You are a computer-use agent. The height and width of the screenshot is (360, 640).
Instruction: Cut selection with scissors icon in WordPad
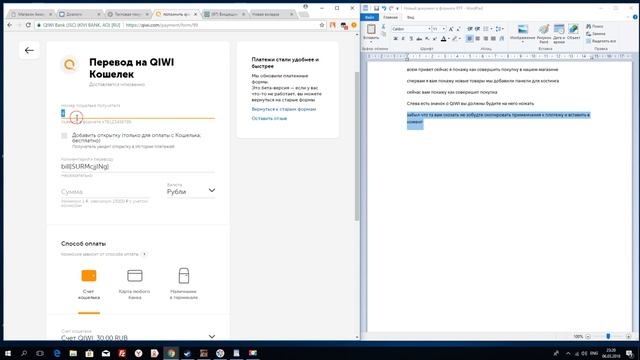[x=383, y=27]
